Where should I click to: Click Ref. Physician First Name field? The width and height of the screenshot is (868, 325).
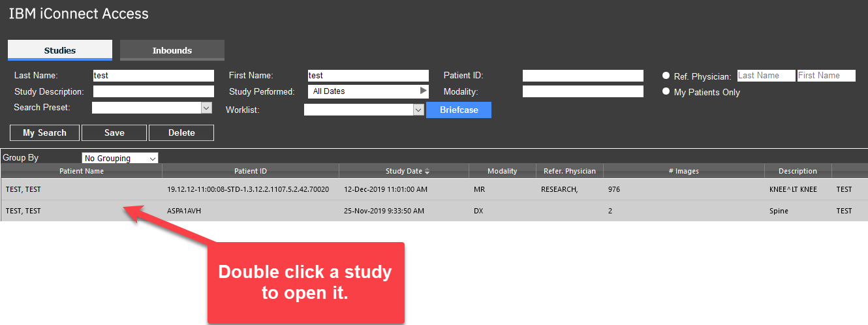pyautogui.click(x=826, y=76)
